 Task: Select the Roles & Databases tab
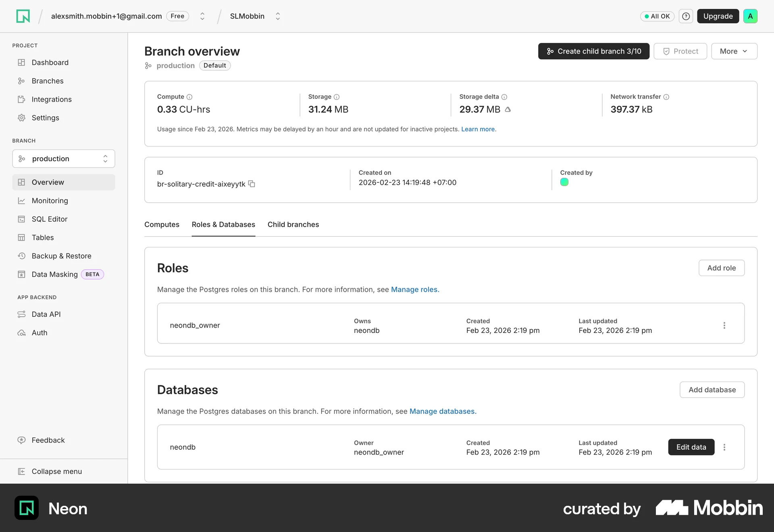pyautogui.click(x=223, y=224)
